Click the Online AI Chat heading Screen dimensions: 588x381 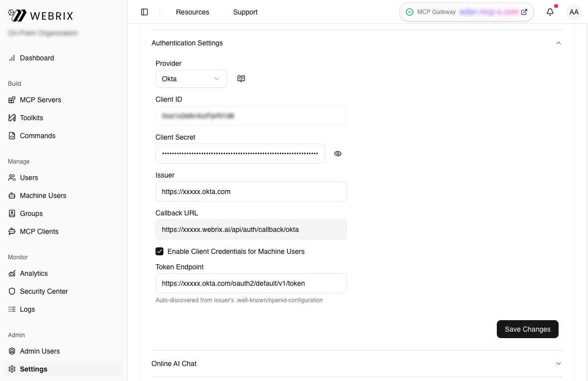(174, 364)
